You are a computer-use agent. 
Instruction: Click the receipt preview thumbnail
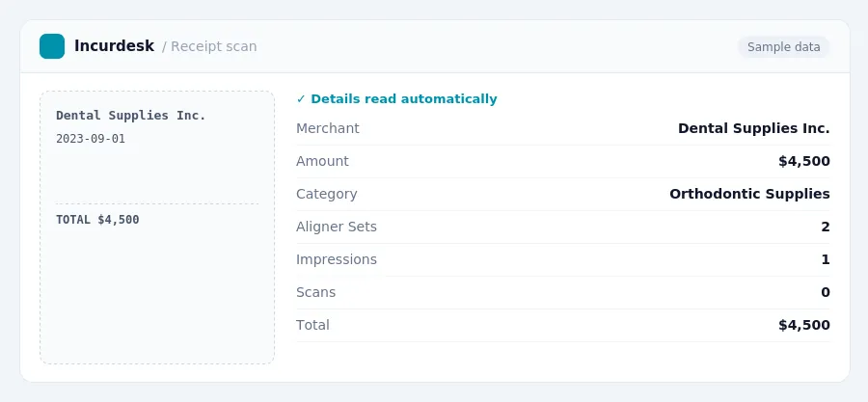pos(157,228)
